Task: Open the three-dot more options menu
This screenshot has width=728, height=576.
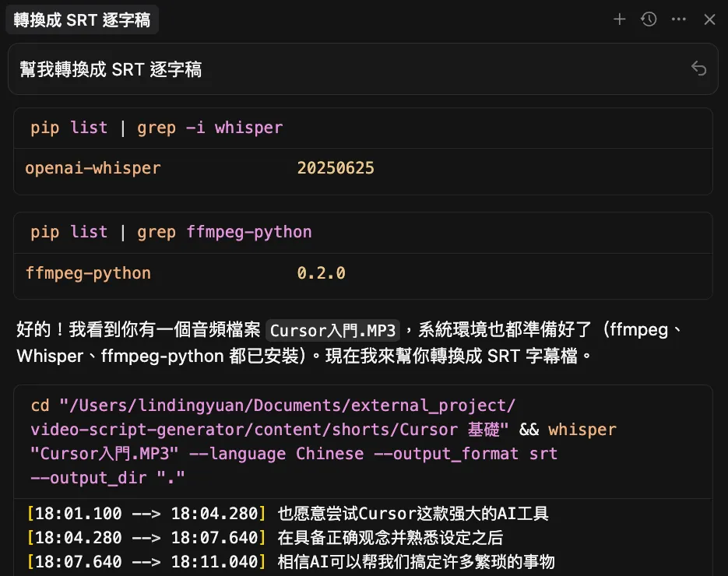Action: pyautogui.click(x=678, y=19)
